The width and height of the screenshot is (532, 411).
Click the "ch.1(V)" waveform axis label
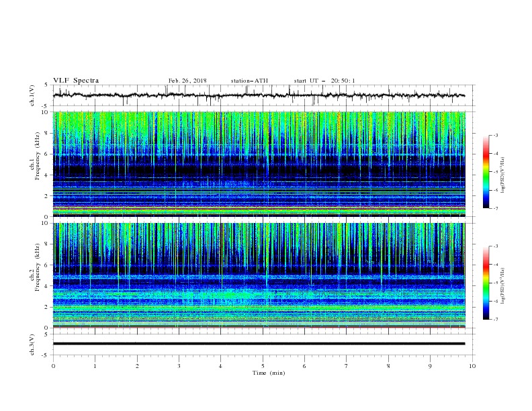(32, 95)
